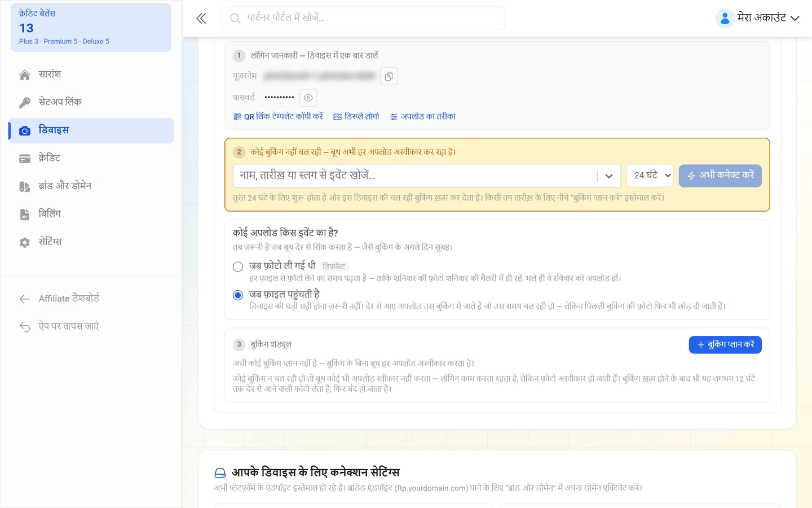This screenshot has width=812, height=508.
Task: Click the डिफ़ॉल्ट badge label
Action: click(x=334, y=266)
